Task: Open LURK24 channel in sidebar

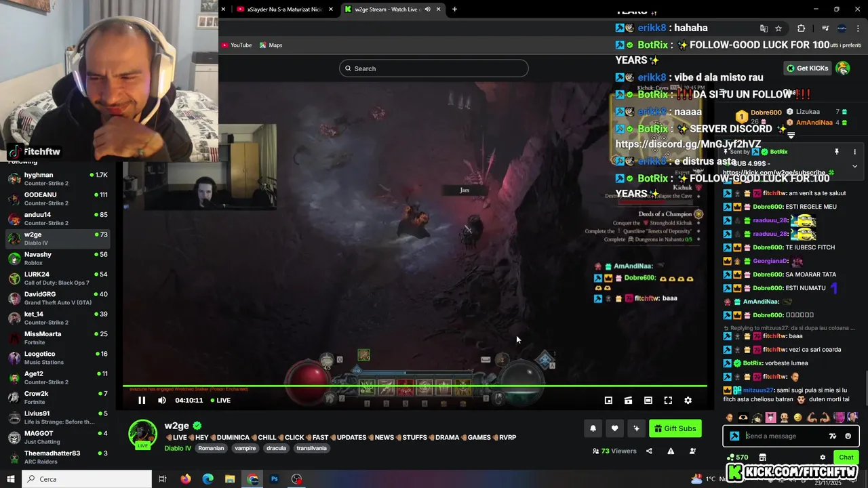Action: coord(58,278)
